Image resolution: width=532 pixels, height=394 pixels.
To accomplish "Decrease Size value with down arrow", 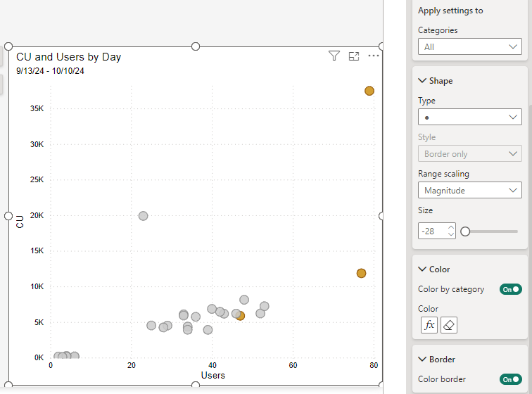I will point(451,234).
